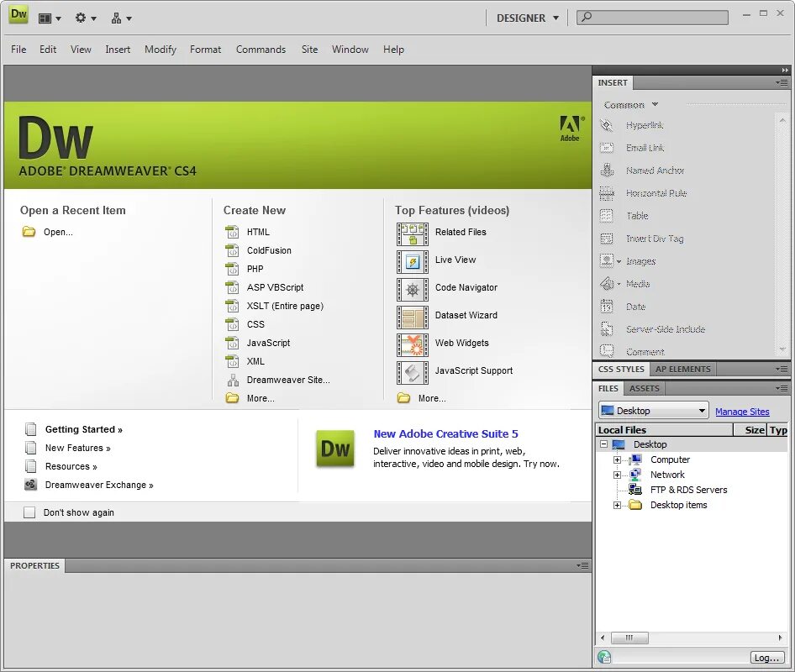
Task: Click the Insert panel scroll down arrow
Action: [x=782, y=349]
